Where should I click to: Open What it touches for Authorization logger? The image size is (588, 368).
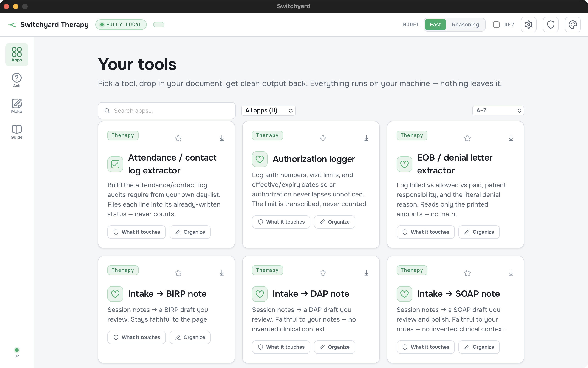click(281, 222)
